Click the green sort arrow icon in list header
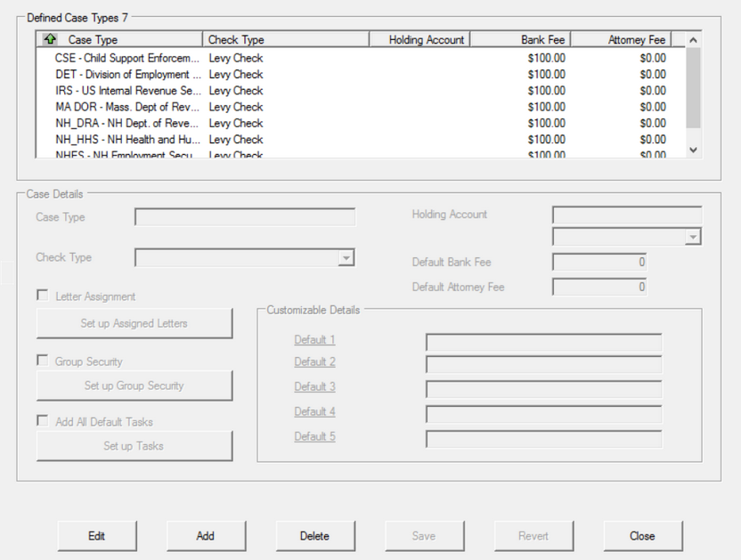The image size is (741, 560). [x=50, y=39]
